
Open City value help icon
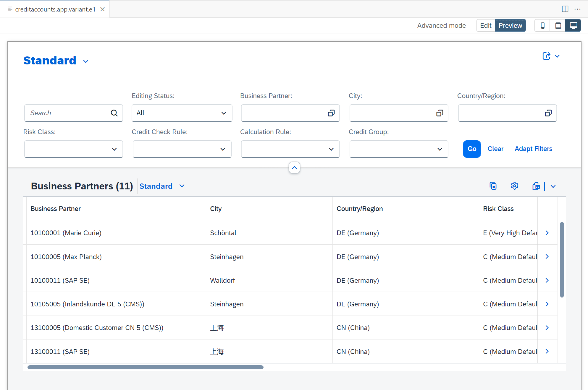(x=440, y=113)
